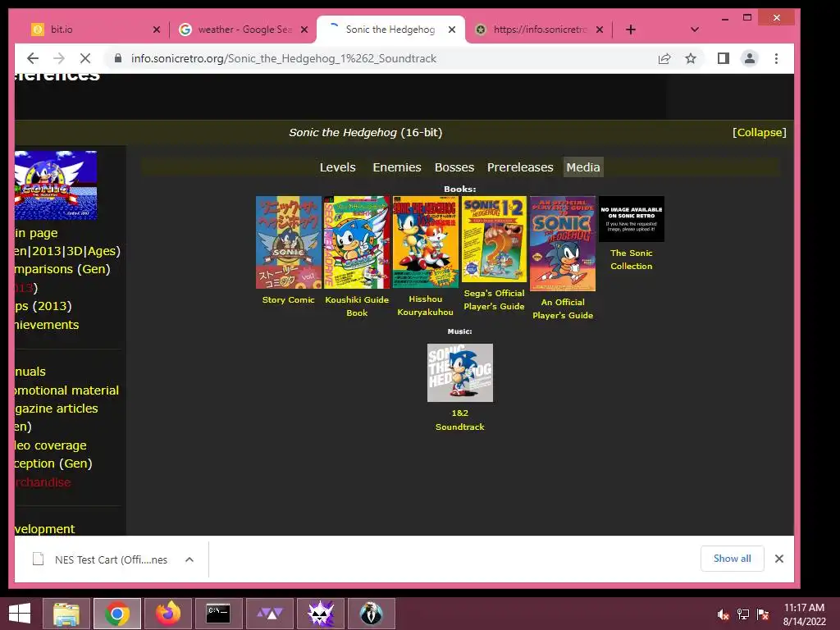Open the Enemies navbox tab
This screenshot has height=630, width=840.
[397, 167]
